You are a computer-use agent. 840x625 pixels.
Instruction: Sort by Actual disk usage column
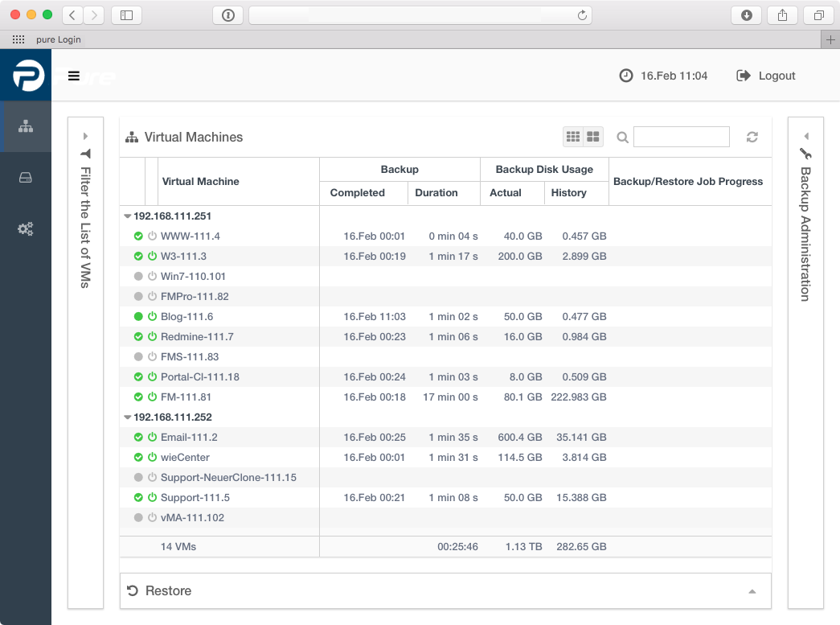point(505,192)
